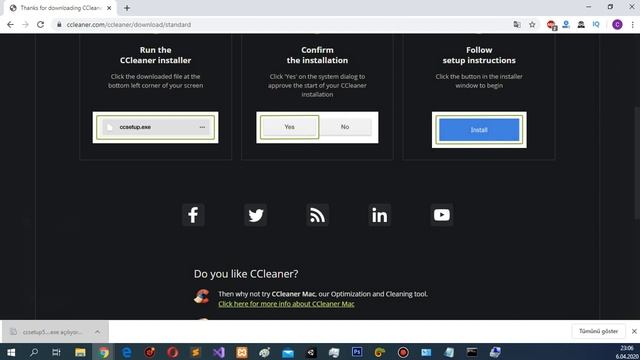Viewport: 640px width, 360px height.
Task: Click the translate page icon in address bar
Action: point(517,24)
